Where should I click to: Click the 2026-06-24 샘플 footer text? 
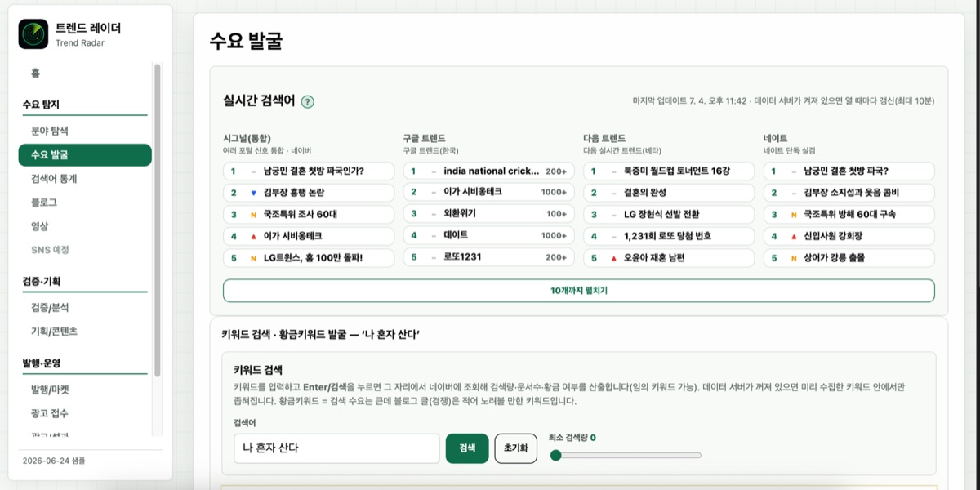click(53, 461)
